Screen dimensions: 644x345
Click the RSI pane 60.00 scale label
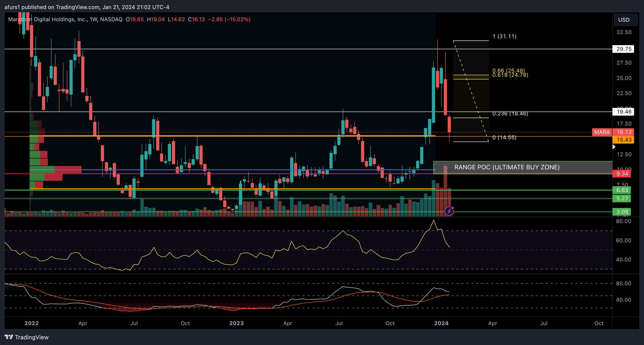point(623,240)
